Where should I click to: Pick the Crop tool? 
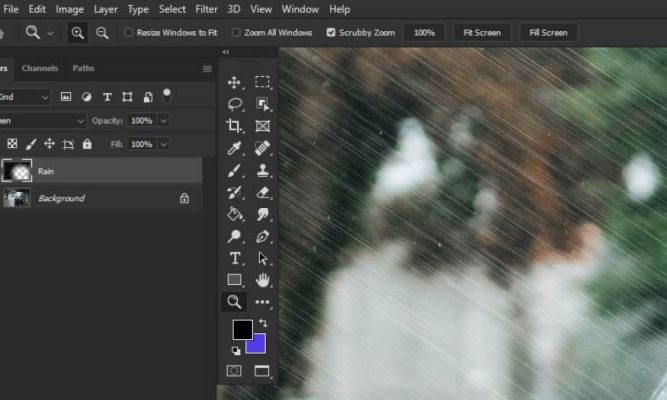tap(234, 126)
